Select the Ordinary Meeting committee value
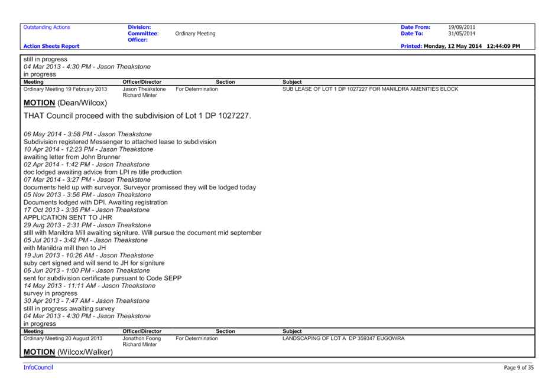This screenshot has height=392, width=555. point(195,34)
